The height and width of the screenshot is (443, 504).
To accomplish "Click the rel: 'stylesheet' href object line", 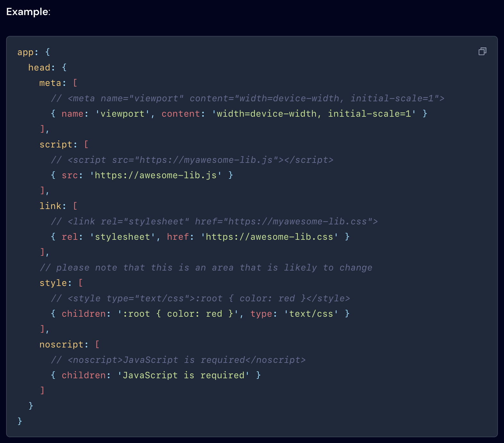I will [200, 237].
